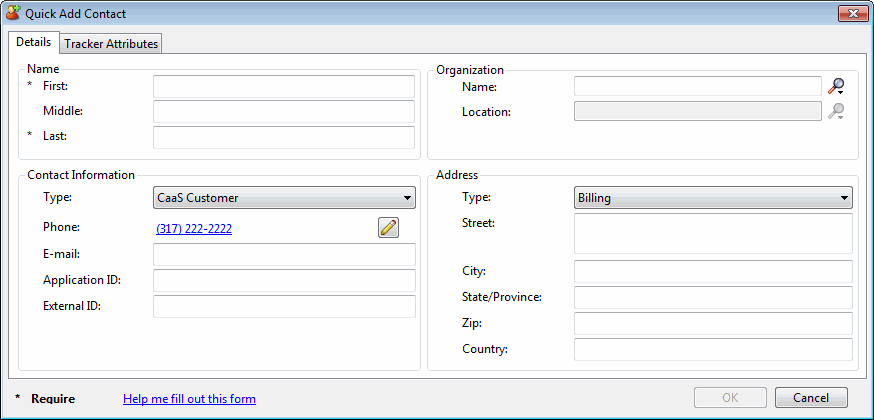
Task: Close the Quick Add Contact dialog
Action: coord(851,14)
